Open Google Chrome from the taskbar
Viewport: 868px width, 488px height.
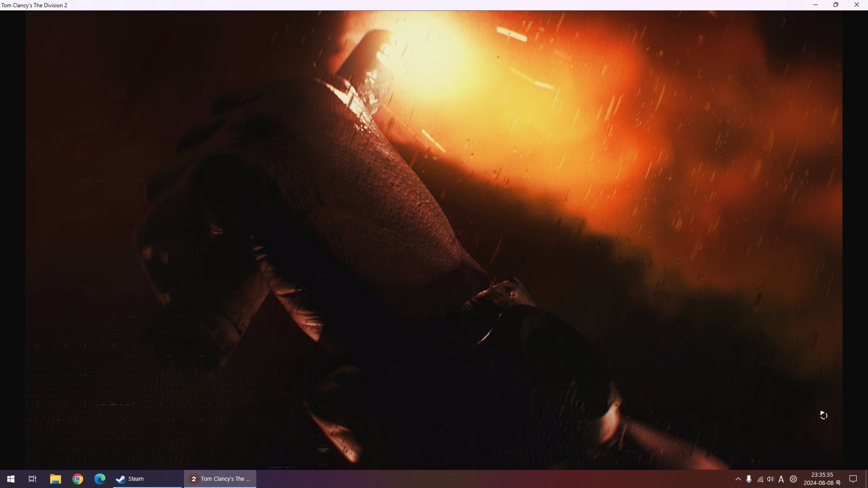point(78,479)
